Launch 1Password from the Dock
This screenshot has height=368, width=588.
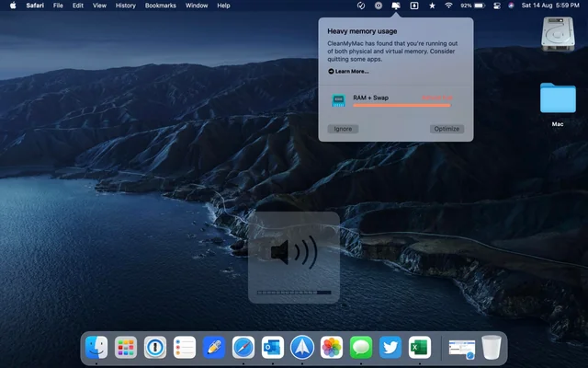coord(155,348)
